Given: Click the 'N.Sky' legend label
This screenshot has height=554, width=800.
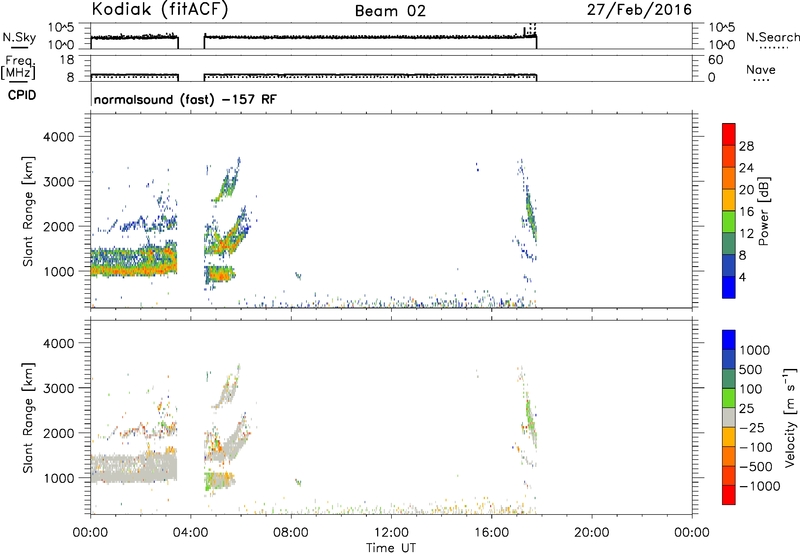Looking at the screenshot, I should pos(19,37).
